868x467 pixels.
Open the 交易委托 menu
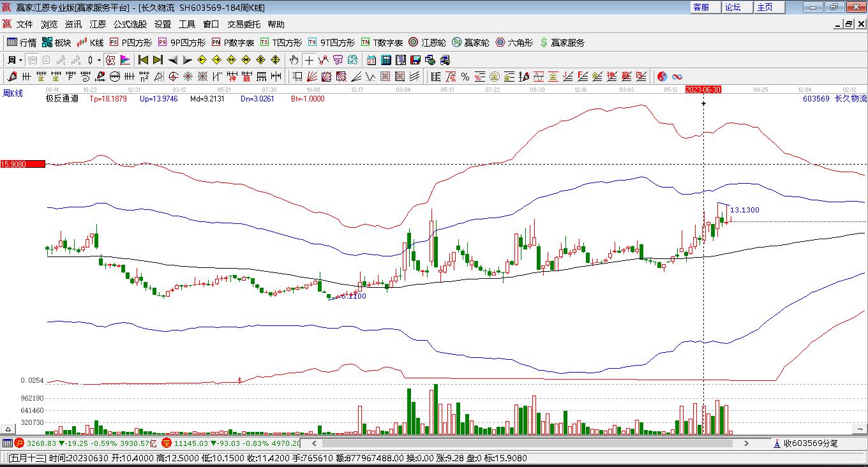click(244, 24)
